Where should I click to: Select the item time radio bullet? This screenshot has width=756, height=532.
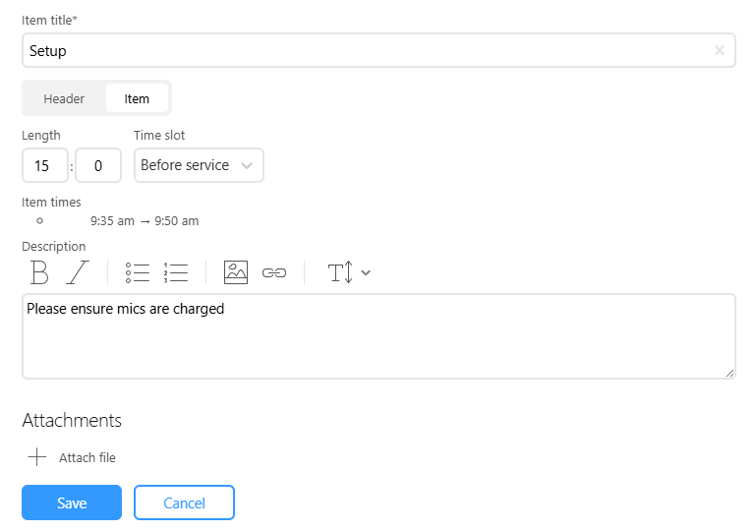pos(40,221)
